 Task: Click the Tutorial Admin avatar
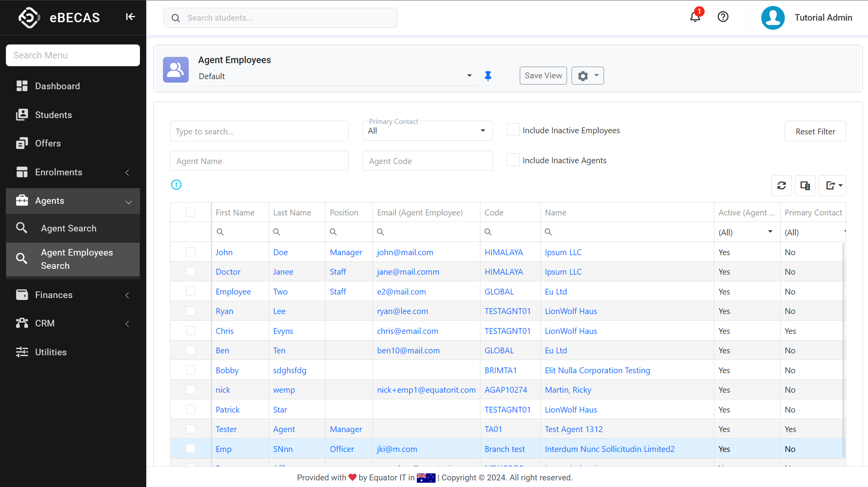pos(773,18)
